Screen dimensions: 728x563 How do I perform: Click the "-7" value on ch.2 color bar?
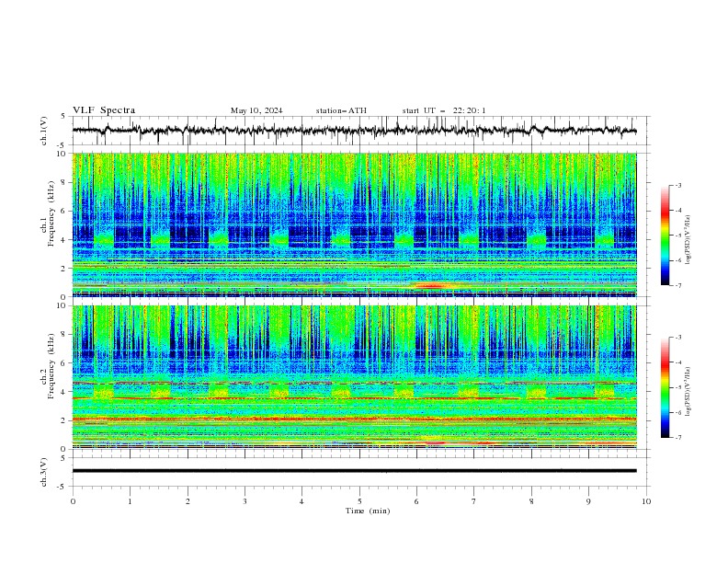coord(678,437)
